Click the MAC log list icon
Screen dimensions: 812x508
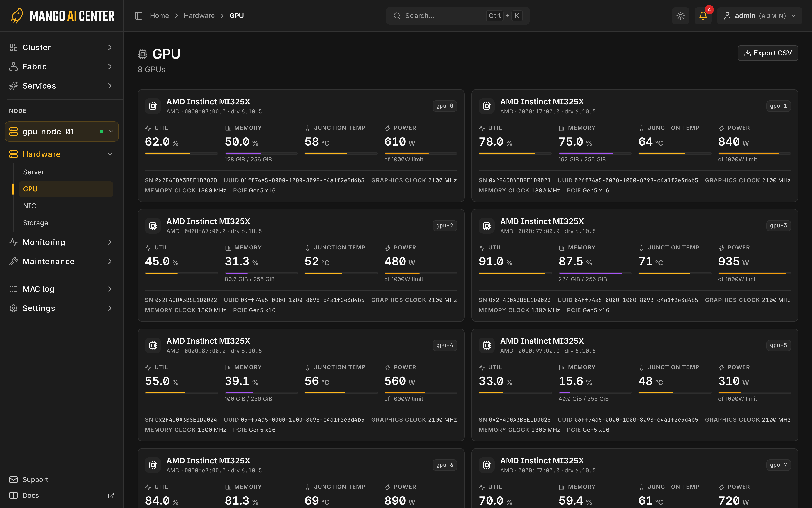coord(13,289)
